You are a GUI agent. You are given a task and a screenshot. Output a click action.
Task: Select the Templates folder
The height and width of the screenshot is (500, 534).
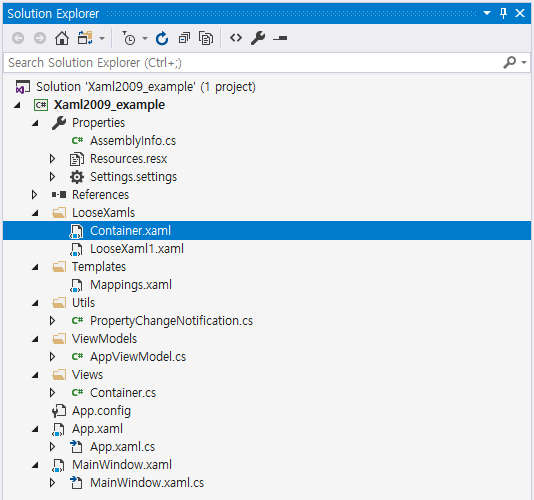(x=99, y=267)
